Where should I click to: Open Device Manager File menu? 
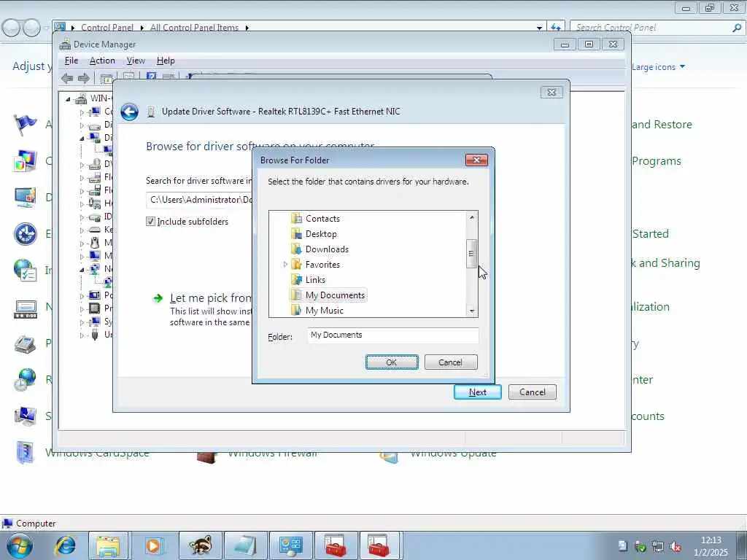pos(71,61)
